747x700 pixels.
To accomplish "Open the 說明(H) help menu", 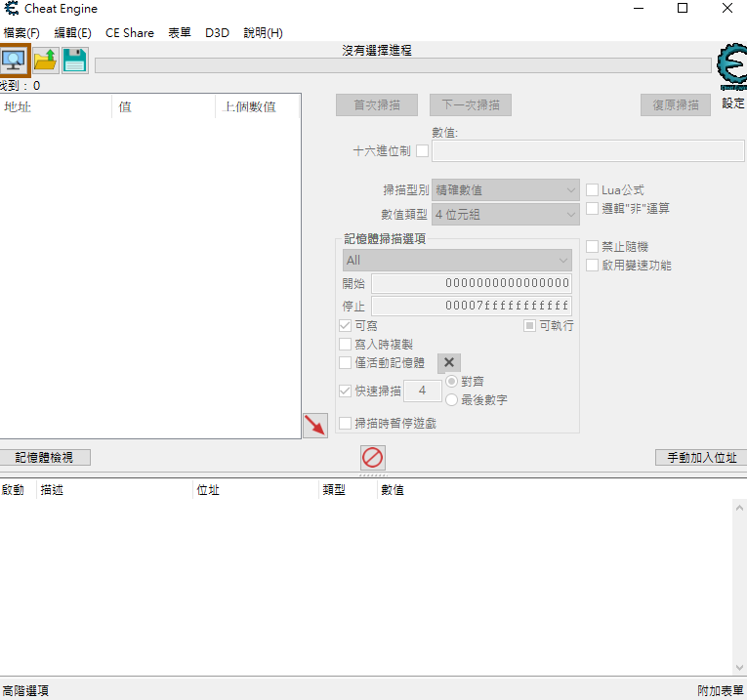I will pyautogui.click(x=263, y=33).
